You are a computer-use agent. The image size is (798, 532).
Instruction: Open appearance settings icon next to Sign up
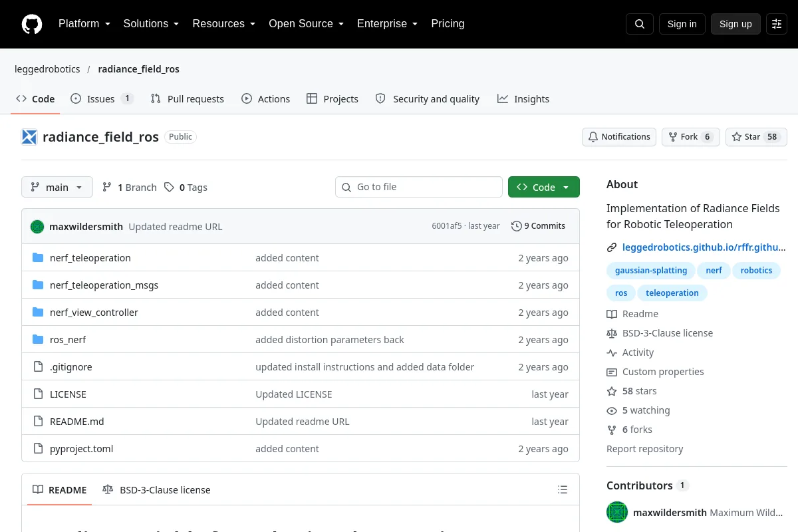[x=777, y=24]
